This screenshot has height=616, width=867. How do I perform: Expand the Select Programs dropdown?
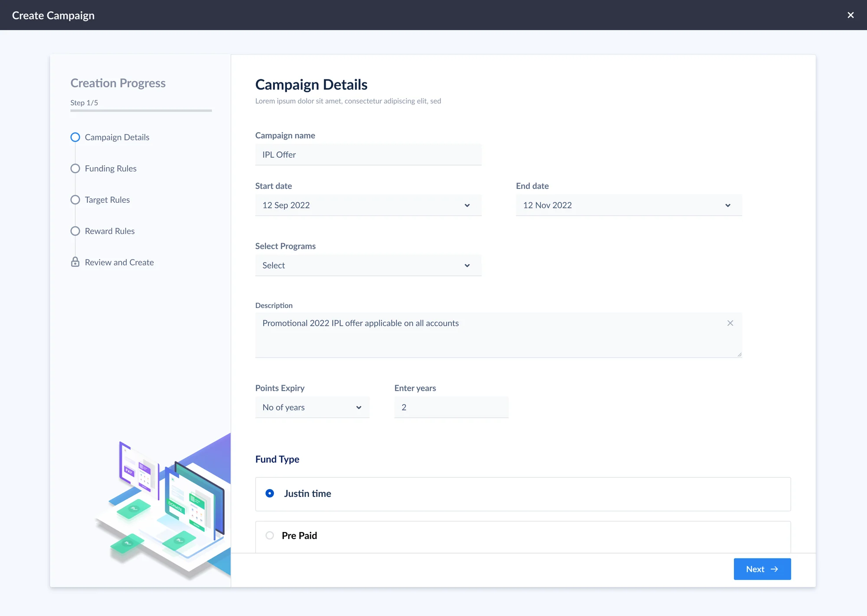point(368,266)
